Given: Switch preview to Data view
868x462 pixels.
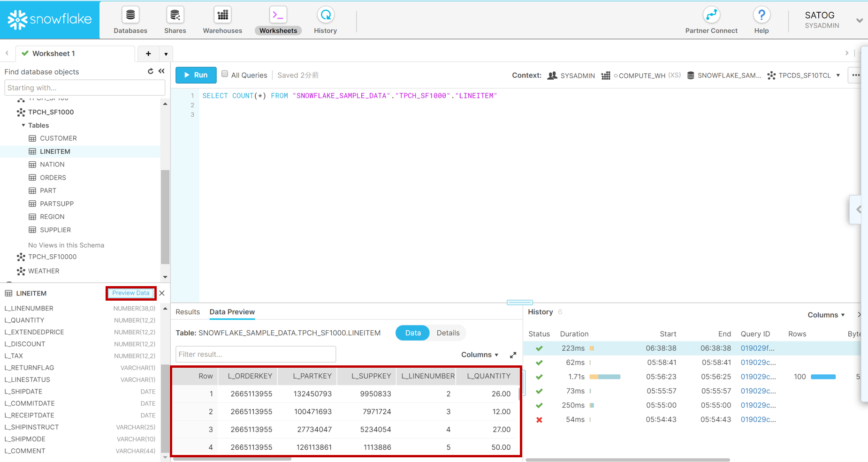Looking at the screenshot, I should (x=413, y=333).
